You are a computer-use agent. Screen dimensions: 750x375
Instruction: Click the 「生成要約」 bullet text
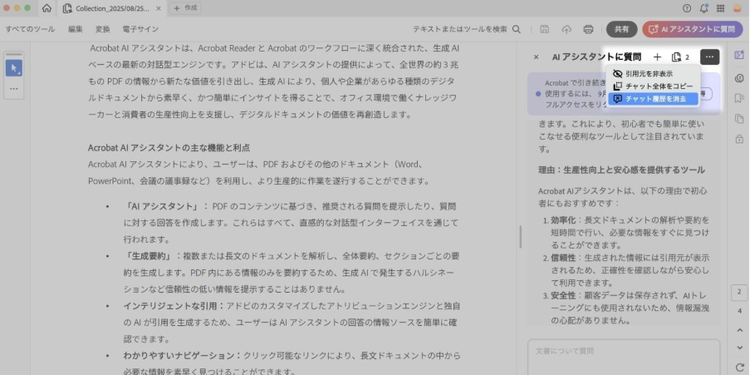tap(148, 256)
